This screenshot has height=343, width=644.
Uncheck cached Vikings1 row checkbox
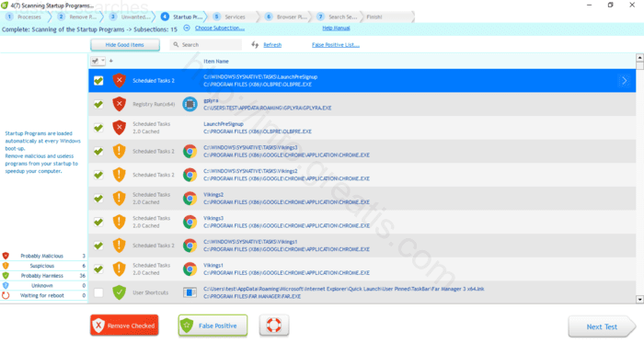(x=98, y=269)
